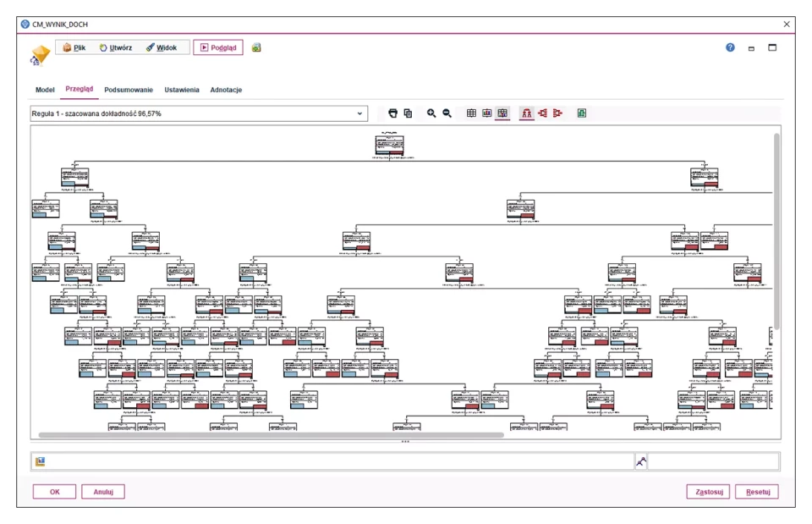
Task: Set right-to-left tree orientation
Action: tap(557, 113)
